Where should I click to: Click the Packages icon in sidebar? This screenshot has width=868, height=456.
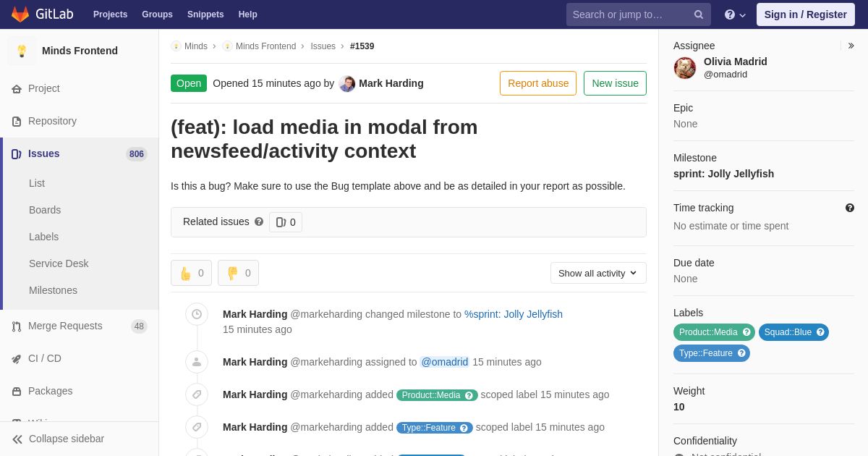[x=17, y=392]
